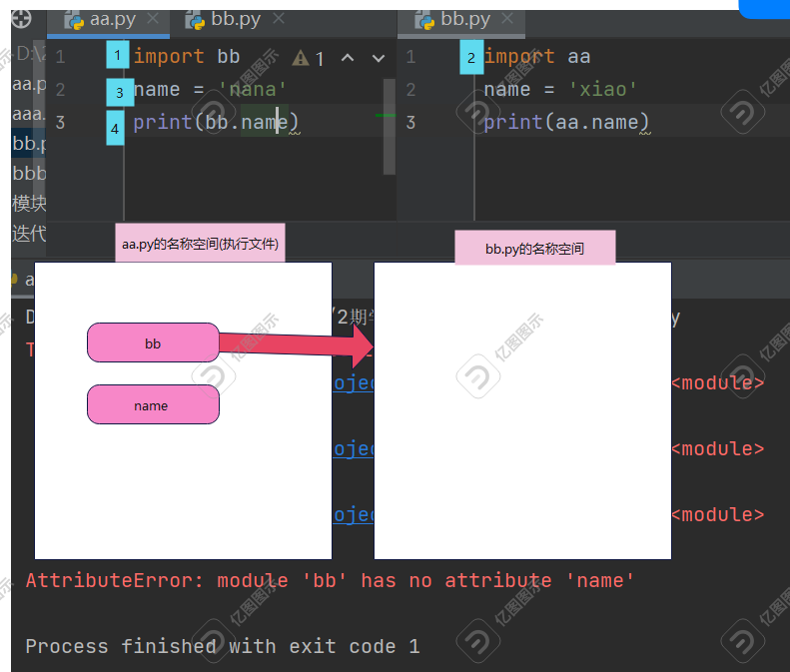Image resolution: width=790 pixels, height=672 pixels.
Task: Click the 'xiao' string in bb.py
Action: (602, 90)
